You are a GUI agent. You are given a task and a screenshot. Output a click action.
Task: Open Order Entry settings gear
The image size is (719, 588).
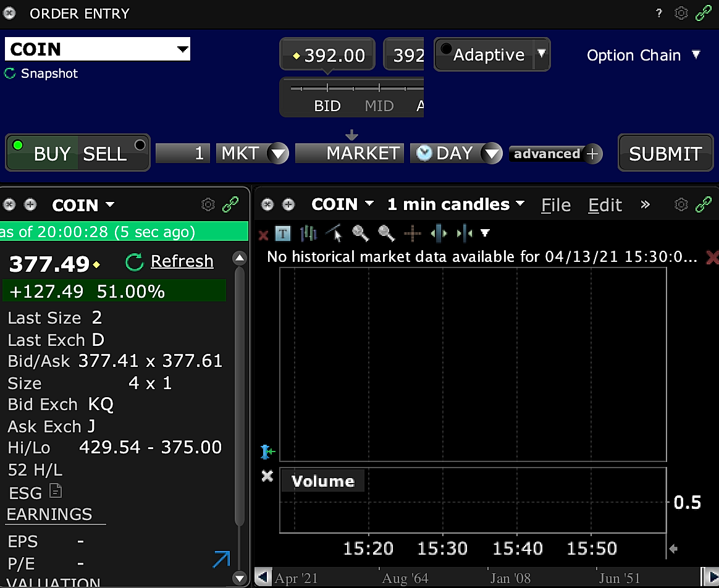(x=681, y=14)
